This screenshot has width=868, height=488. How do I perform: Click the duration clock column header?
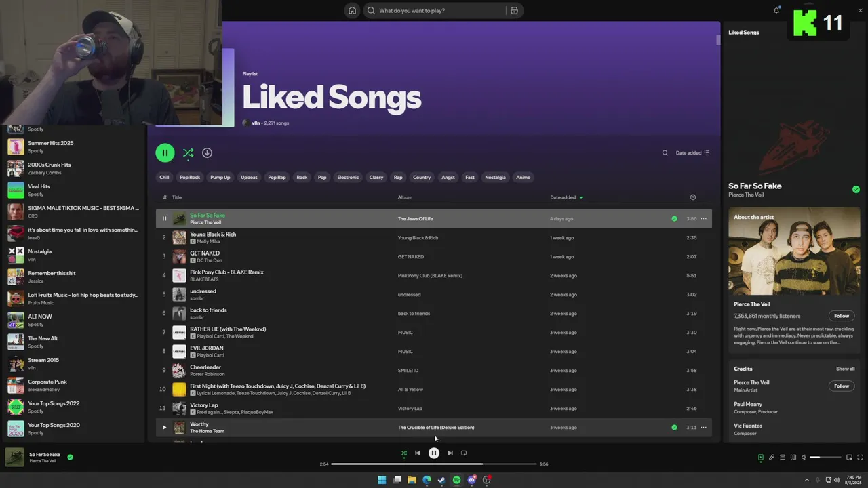(692, 197)
